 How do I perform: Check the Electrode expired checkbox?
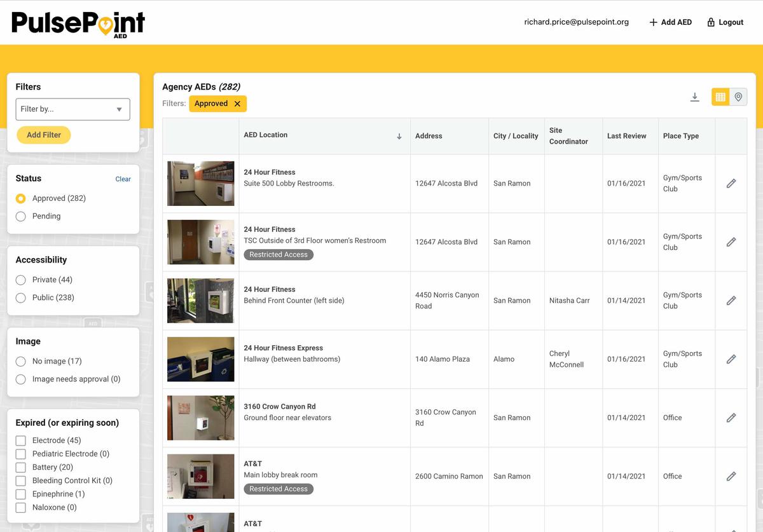[x=21, y=440]
